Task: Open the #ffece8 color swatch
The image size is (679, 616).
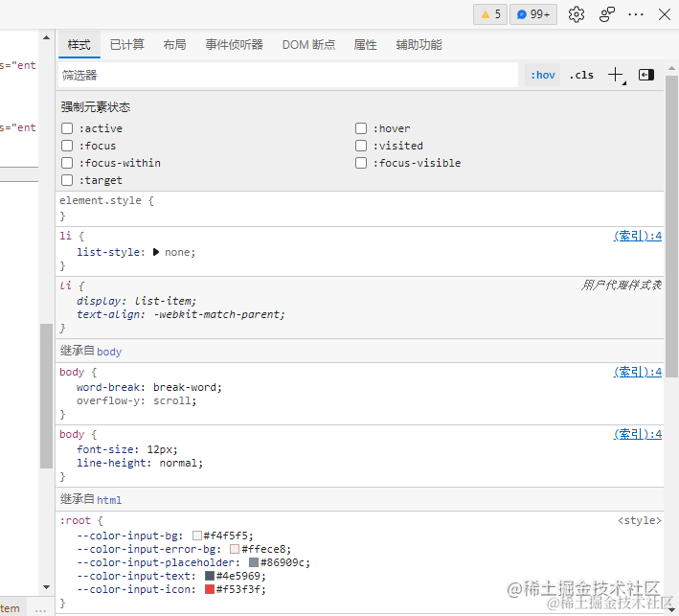Action: 235,549
